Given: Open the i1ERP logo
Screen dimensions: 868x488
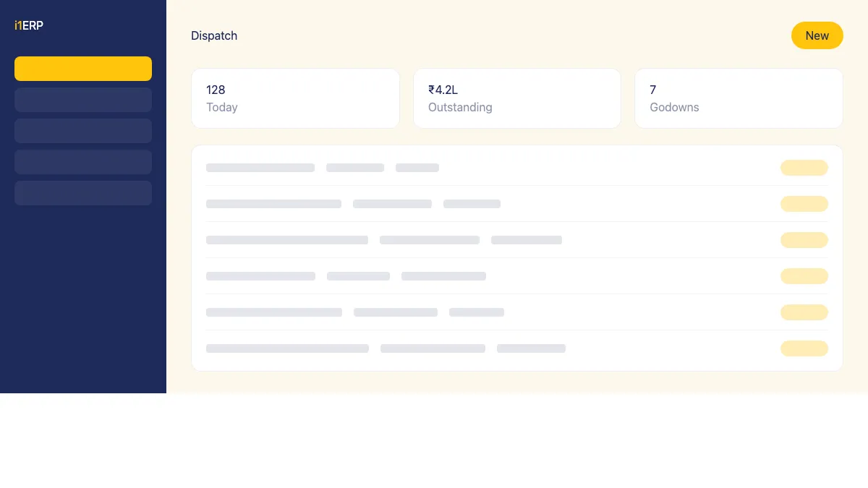Looking at the screenshot, I should [29, 25].
